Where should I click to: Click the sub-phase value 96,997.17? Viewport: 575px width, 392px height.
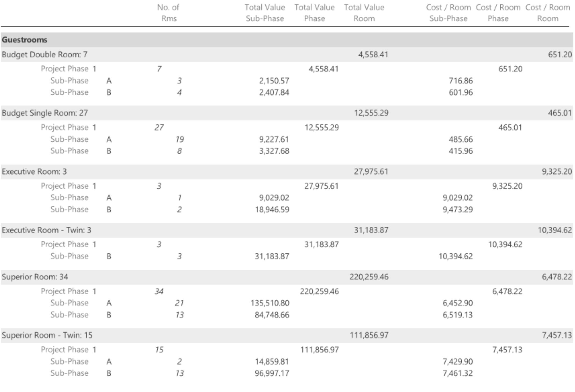pos(272,373)
